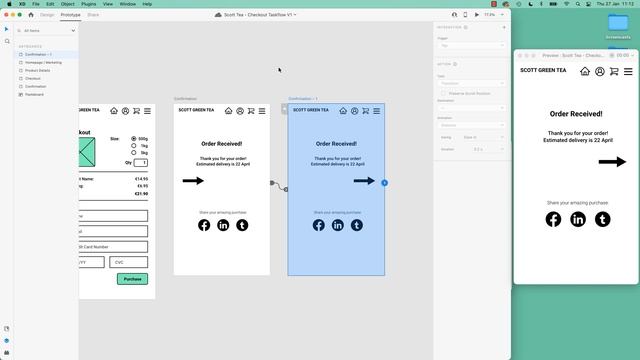This screenshot has height=360, width=640.
Task: Select the 1kg size radio button
Action: tap(134, 146)
